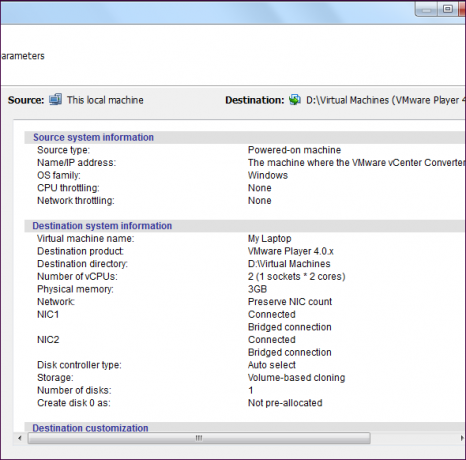Click the 'VMware Player 4.0.x' value
The width and height of the screenshot is (466, 460).
coord(291,251)
